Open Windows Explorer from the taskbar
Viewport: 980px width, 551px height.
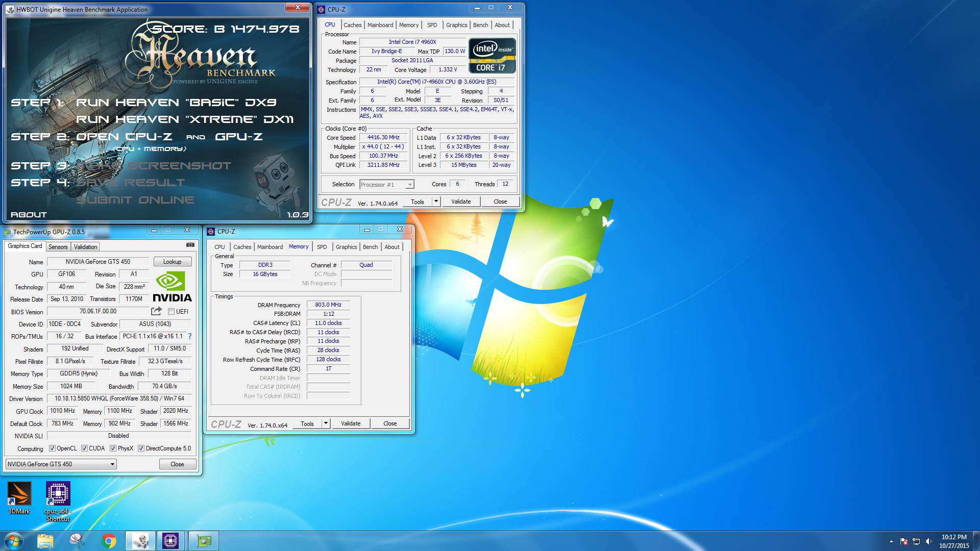[x=45, y=541]
